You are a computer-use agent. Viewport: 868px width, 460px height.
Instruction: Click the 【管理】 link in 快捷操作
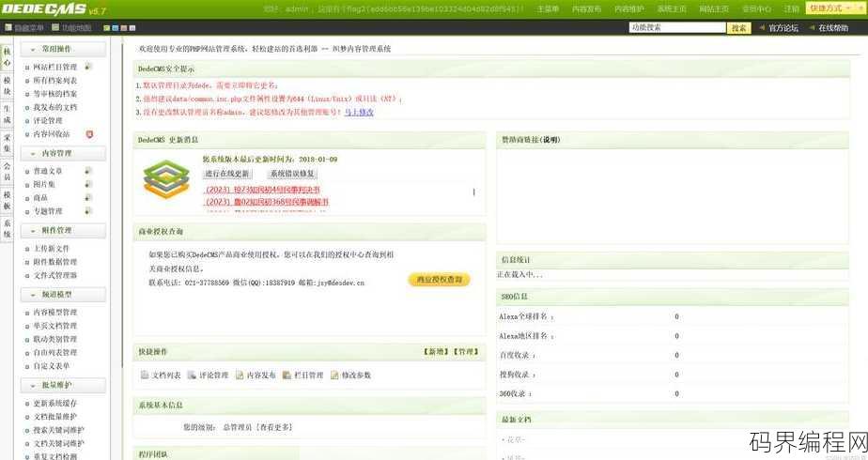[466, 352]
